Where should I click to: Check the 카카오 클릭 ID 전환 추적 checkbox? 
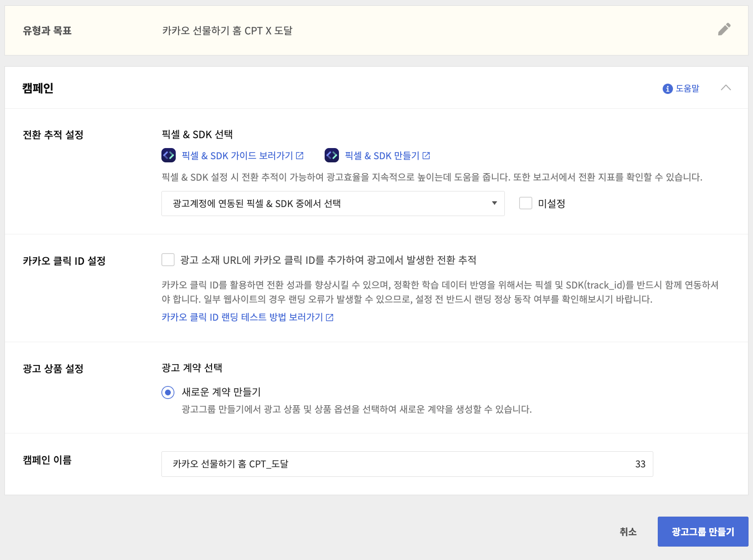tap(168, 260)
